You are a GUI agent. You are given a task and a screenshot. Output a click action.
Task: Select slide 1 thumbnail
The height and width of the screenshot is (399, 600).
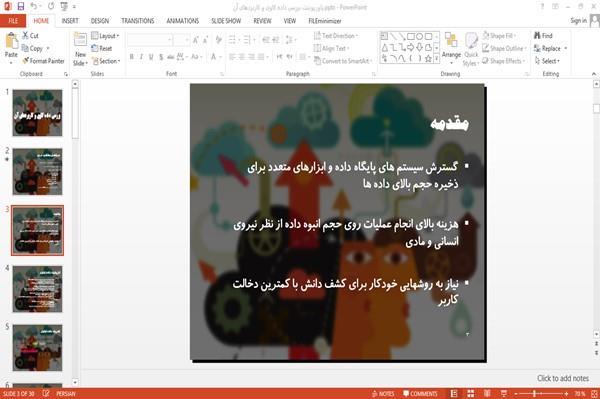coord(38,113)
